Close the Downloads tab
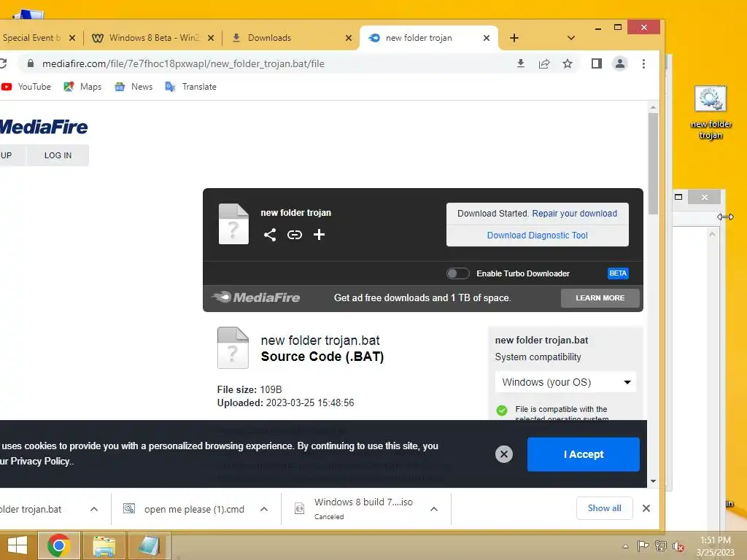 (349, 38)
